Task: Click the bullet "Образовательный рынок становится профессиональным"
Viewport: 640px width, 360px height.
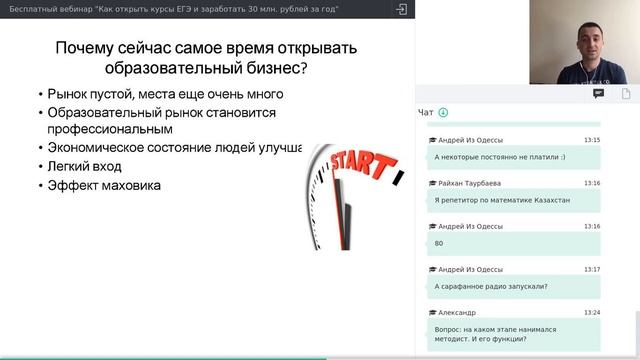Action: (161, 121)
